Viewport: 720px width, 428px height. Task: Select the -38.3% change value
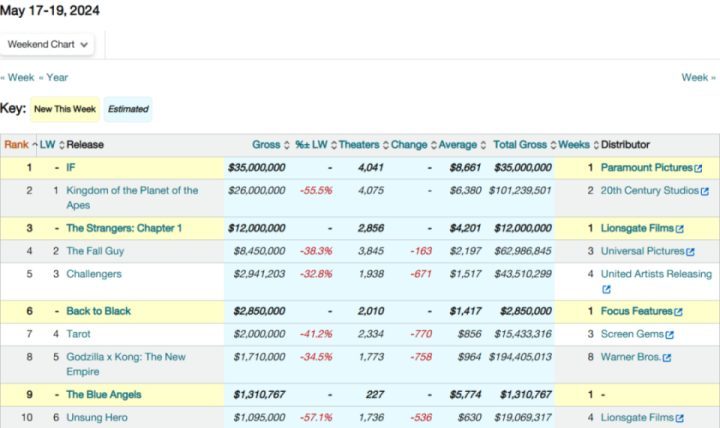316,251
